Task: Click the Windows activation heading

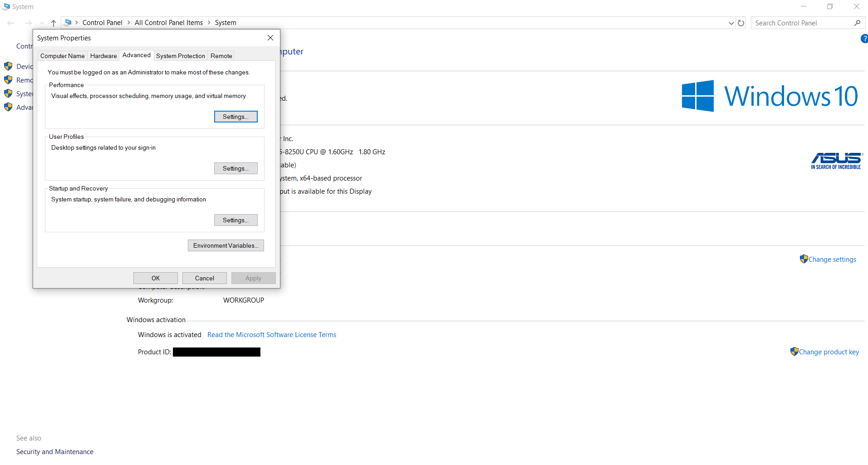Action: click(x=156, y=320)
